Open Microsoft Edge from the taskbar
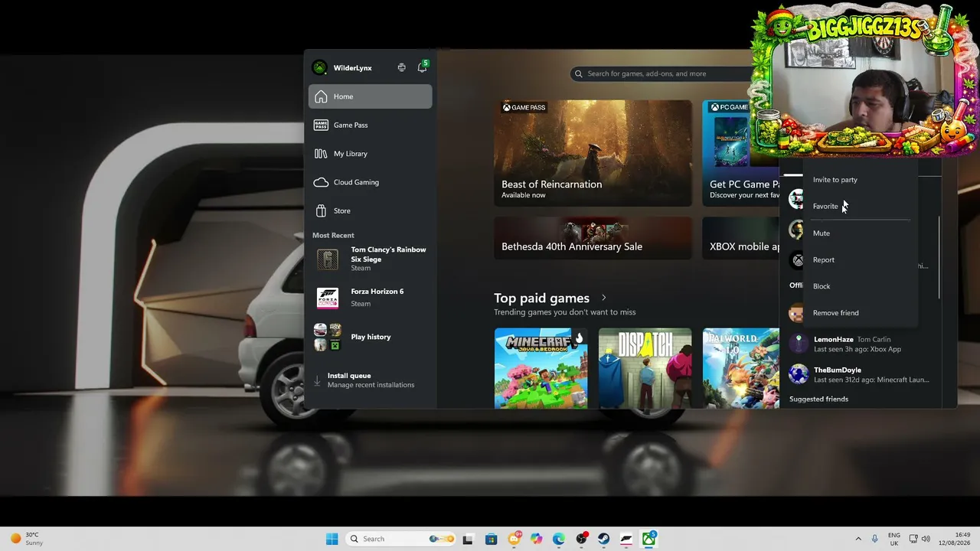The image size is (980, 551). [x=559, y=539]
